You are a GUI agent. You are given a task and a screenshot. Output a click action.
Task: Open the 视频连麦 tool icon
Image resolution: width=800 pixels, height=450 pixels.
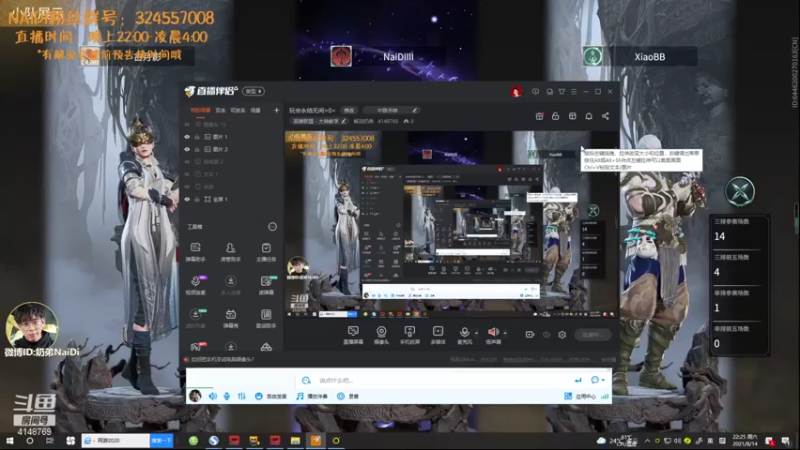click(x=195, y=285)
